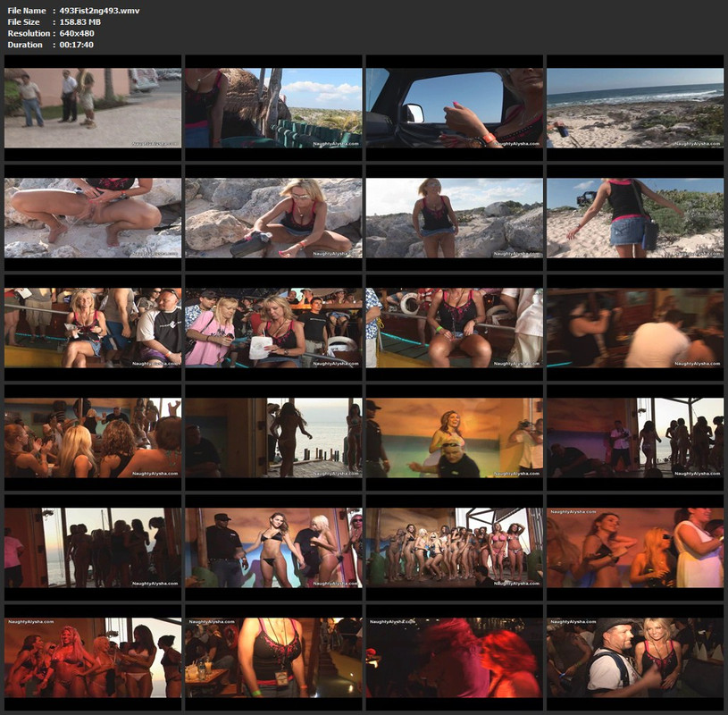The image size is (728, 715).
Task: Open thumbnail of clapping crowd seen from behind
Action: (x=93, y=438)
